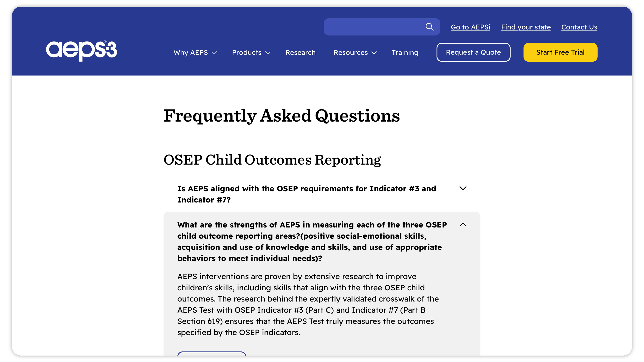This screenshot has width=644, height=362.
Task: Open the Products dropdown menu
Action: (x=246, y=53)
